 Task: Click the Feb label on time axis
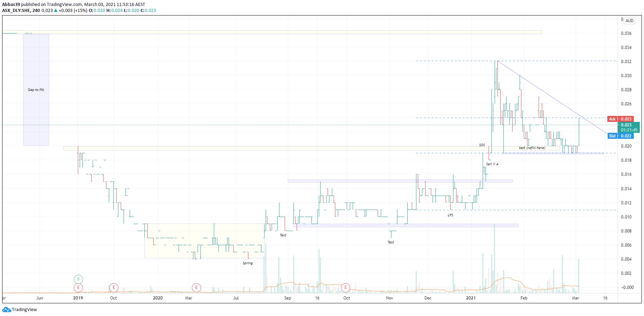click(x=524, y=298)
